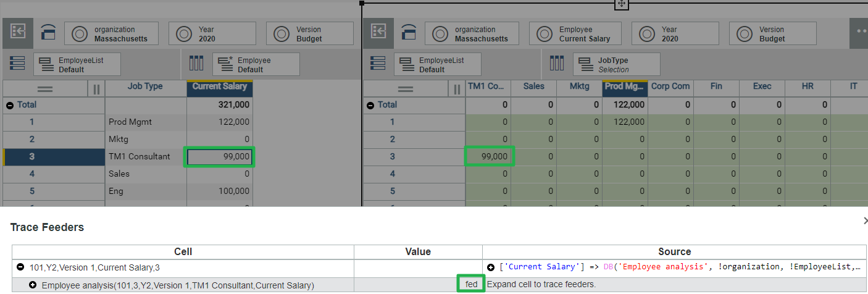
Task: Expand the Current Salary rule source
Action: (x=491, y=267)
